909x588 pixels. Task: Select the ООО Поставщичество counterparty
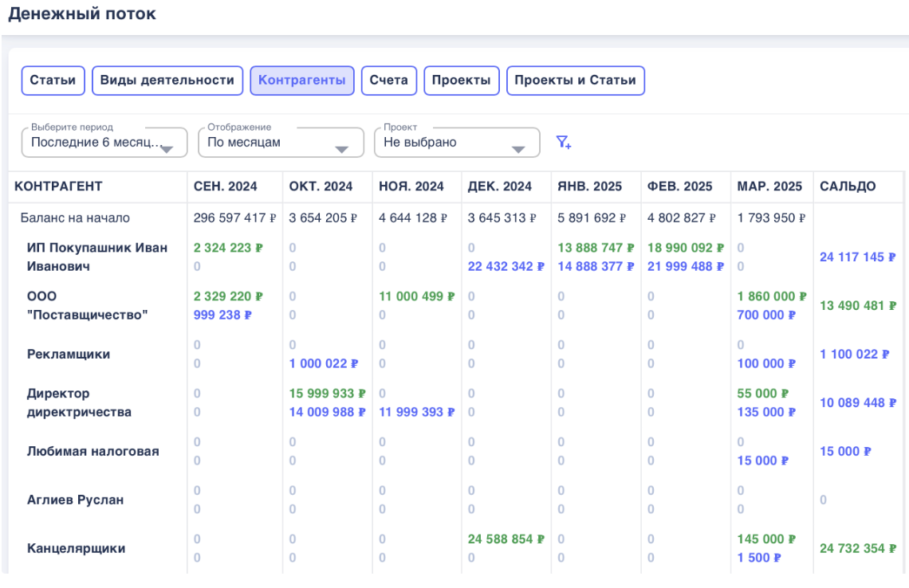click(88, 305)
